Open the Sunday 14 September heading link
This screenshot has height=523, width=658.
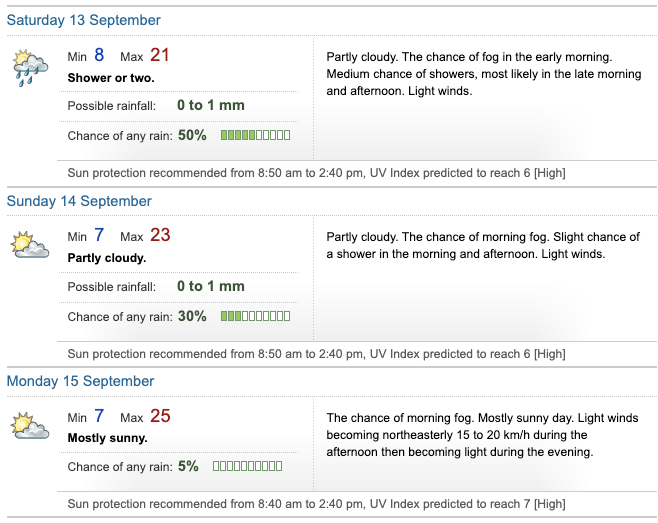tap(79, 201)
